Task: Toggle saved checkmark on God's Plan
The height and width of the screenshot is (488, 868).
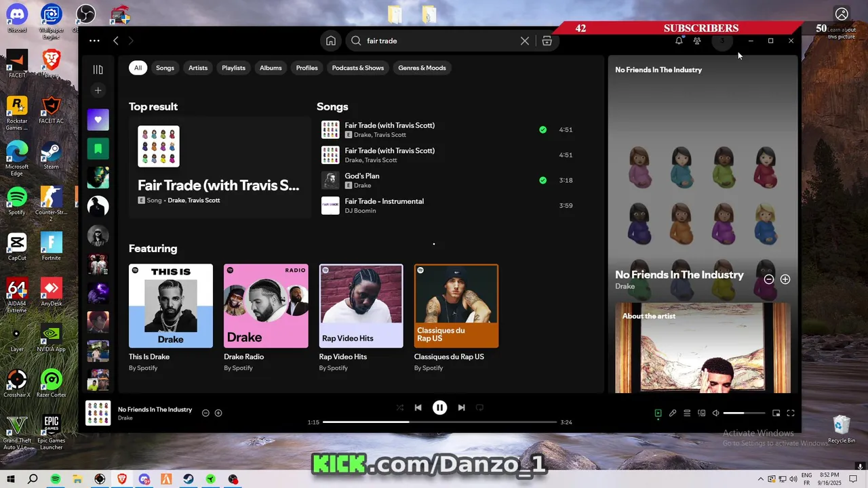Action: coord(542,180)
